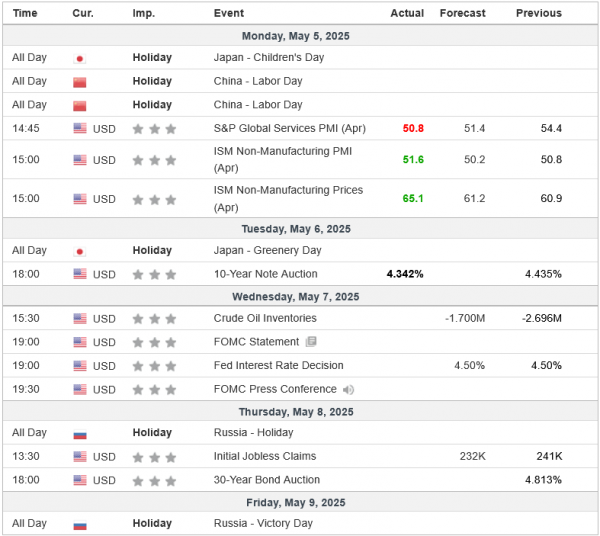Click Japan flag in Children's Day row
This screenshot has height=536, width=600.
click(80, 58)
